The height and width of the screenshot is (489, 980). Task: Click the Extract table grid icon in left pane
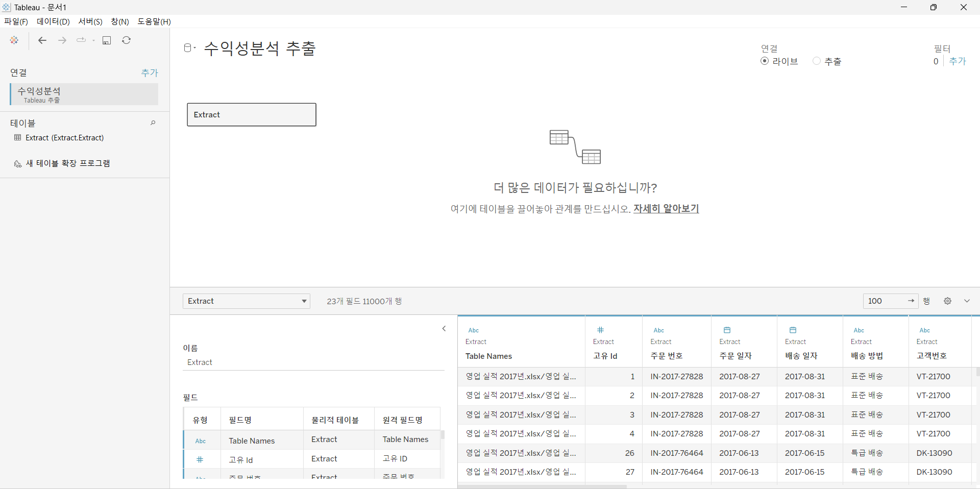(18, 138)
